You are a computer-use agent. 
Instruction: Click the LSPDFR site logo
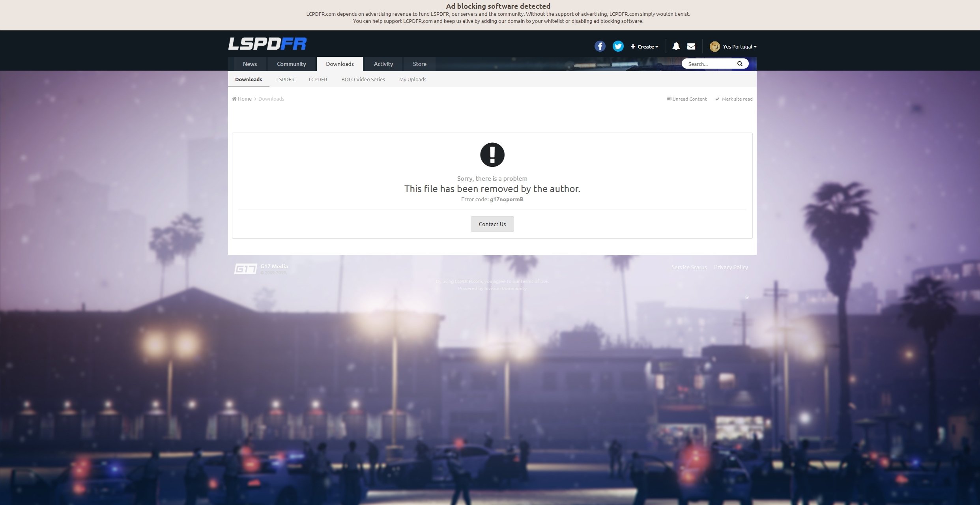267,44
